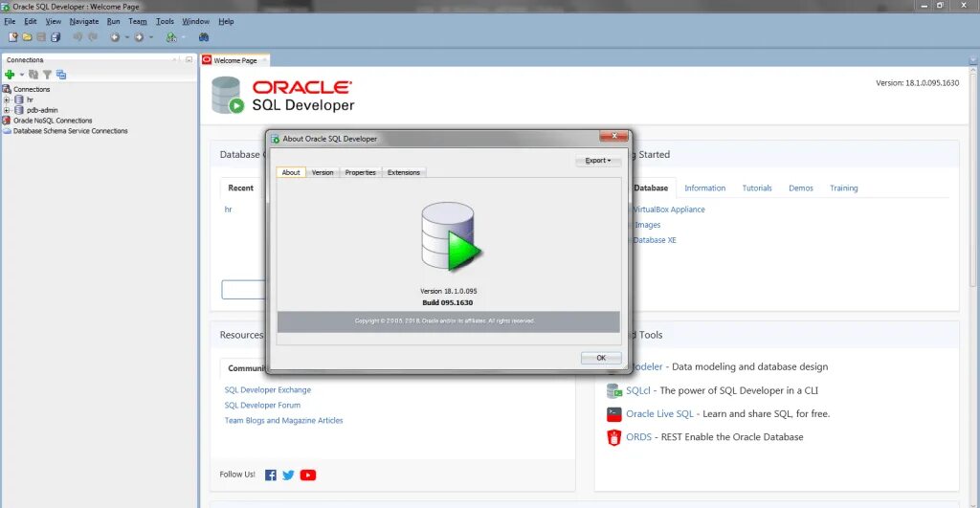Open the SQL Developer Forum link

click(262, 405)
